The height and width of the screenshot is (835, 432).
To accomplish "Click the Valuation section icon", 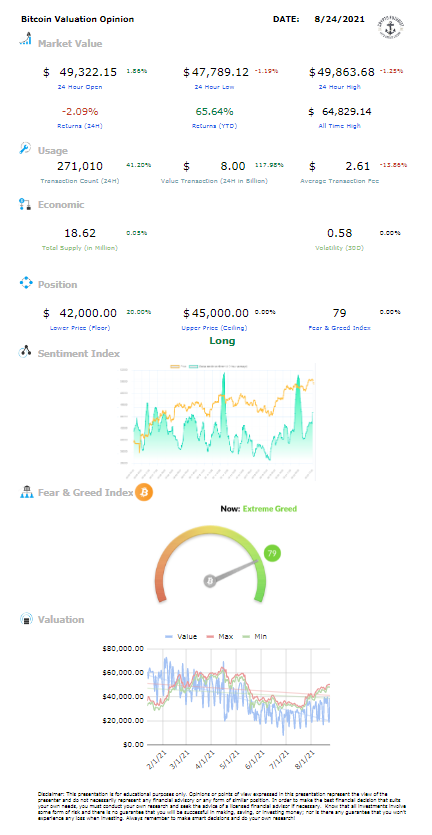I will [x=26, y=619].
